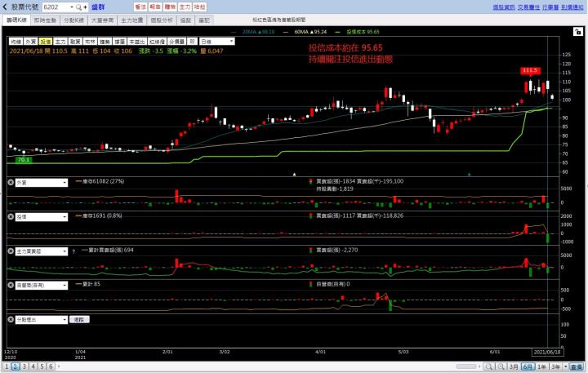Go to page 5
This screenshot has width=588, height=373.
(x=42, y=366)
